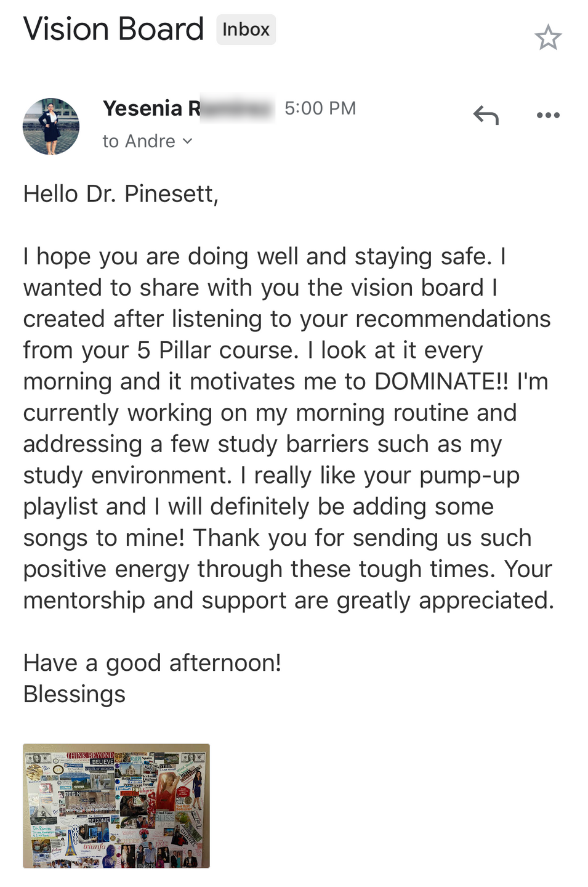588x887 pixels.
Task: Tap the reply arrow icon
Action: tap(486, 115)
